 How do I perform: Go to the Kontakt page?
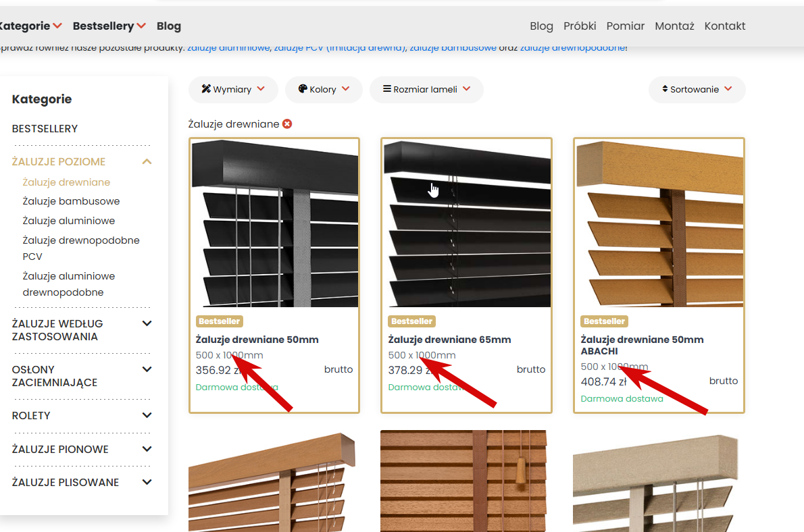(724, 26)
